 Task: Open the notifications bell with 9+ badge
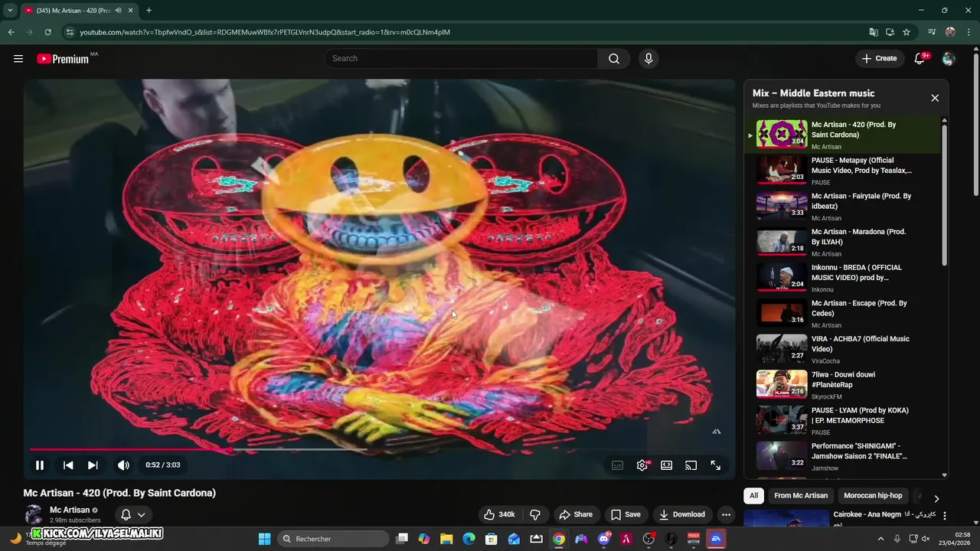[x=920, y=58]
